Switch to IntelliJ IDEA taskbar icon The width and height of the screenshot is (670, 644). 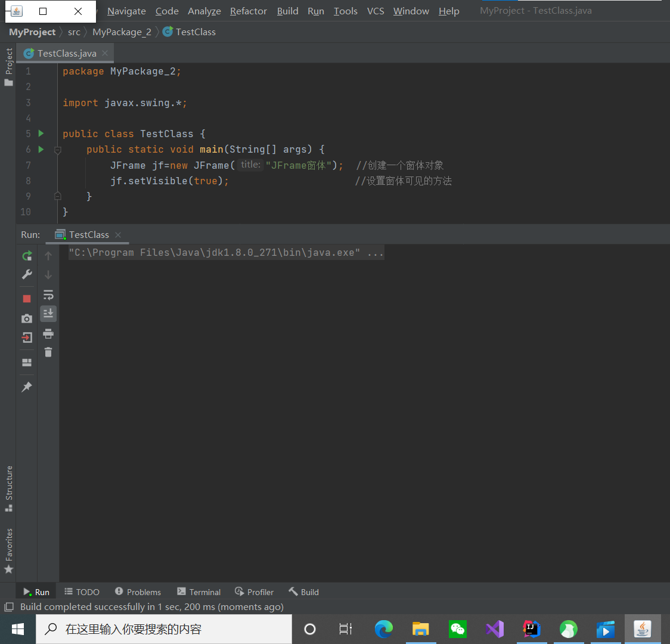click(532, 629)
